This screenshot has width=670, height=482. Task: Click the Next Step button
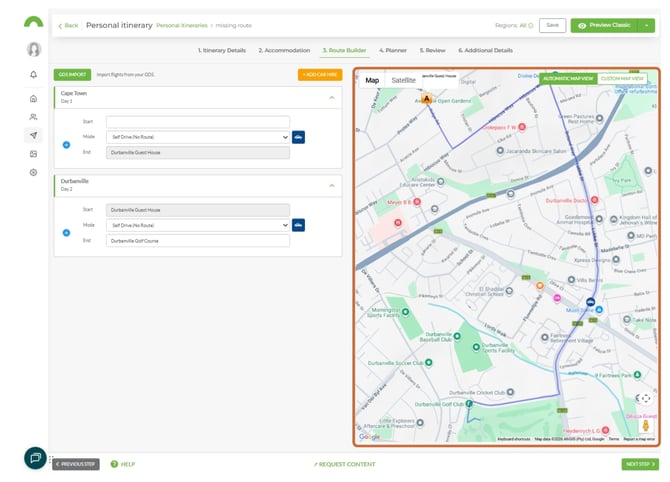point(640,464)
